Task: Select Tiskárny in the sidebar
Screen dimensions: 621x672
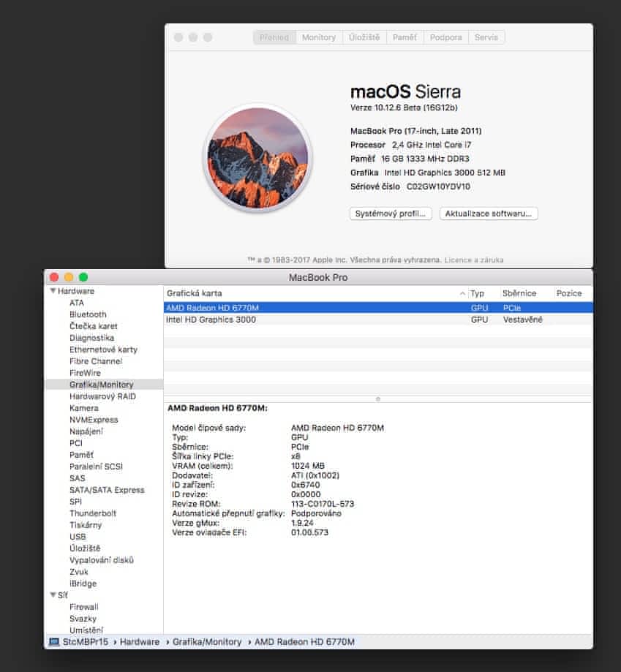Action: tap(86, 525)
